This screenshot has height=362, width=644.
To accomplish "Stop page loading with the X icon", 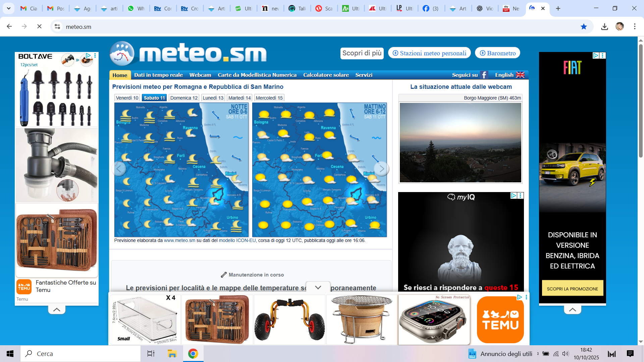I will point(39,26).
